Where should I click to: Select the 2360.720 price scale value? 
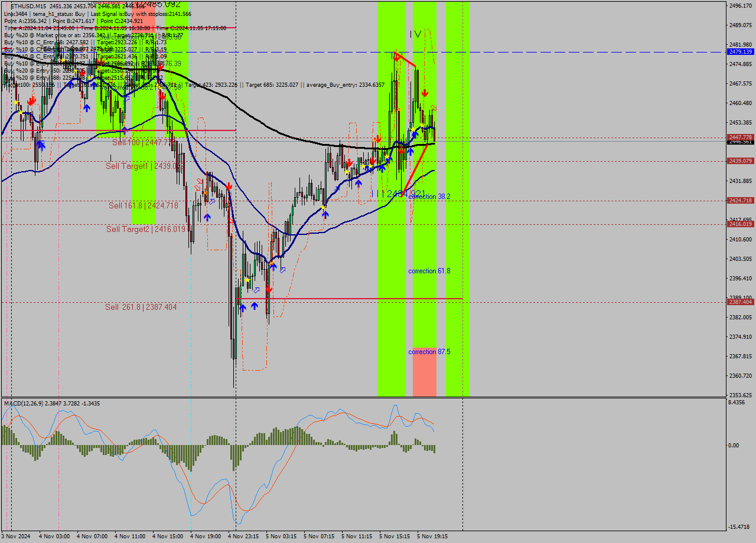[740, 376]
